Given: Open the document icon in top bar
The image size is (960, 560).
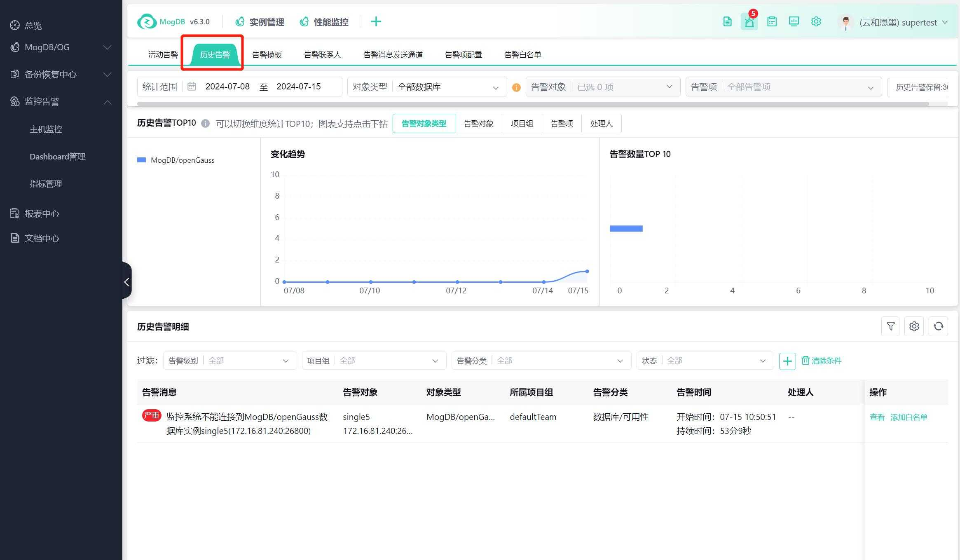Looking at the screenshot, I should (x=727, y=22).
